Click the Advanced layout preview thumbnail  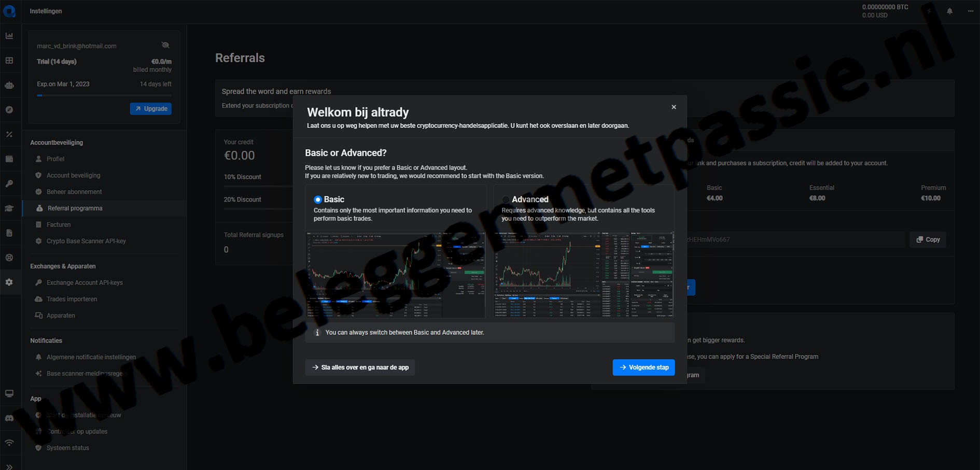[x=583, y=275]
